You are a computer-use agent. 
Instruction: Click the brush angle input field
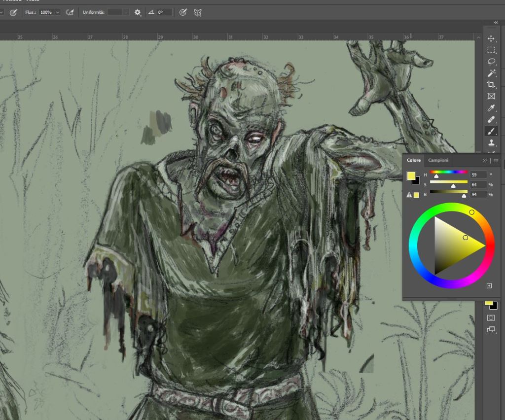pyautogui.click(x=164, y=12)
